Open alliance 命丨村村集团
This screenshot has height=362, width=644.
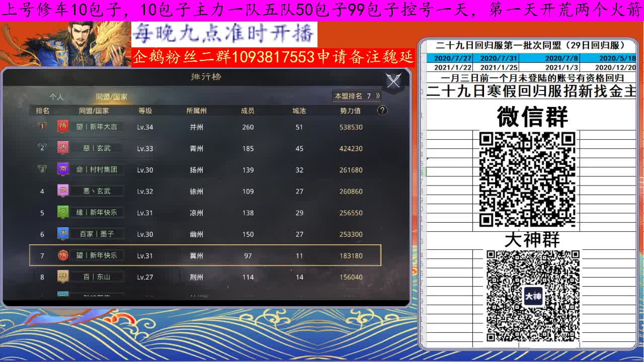click(97, 169)
